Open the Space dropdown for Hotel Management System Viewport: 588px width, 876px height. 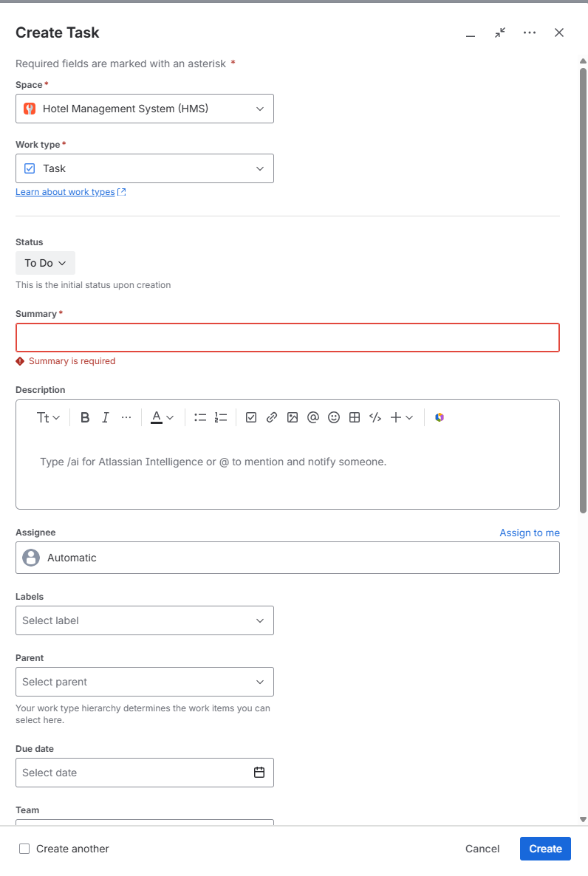(x=145, y=109)
